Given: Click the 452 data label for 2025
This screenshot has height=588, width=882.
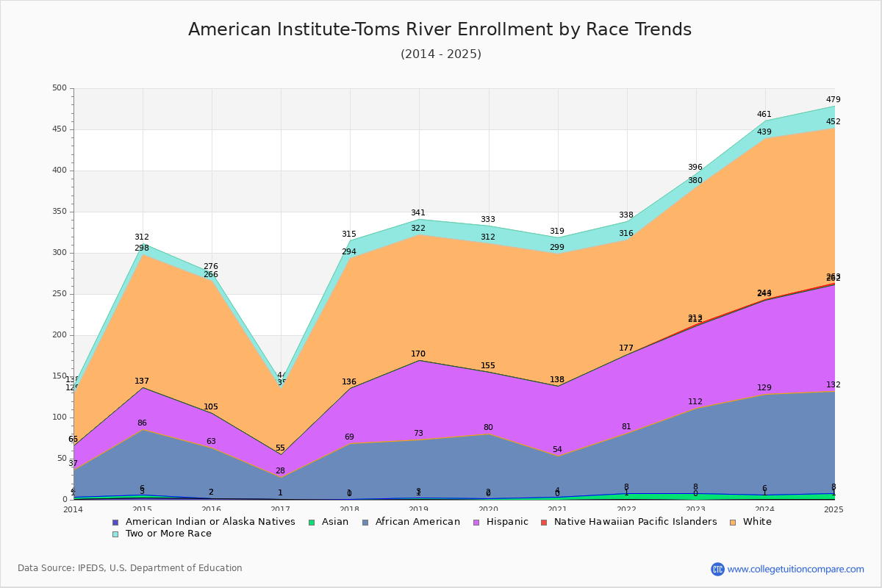Looking at the screenshot, I should (833, 122).
